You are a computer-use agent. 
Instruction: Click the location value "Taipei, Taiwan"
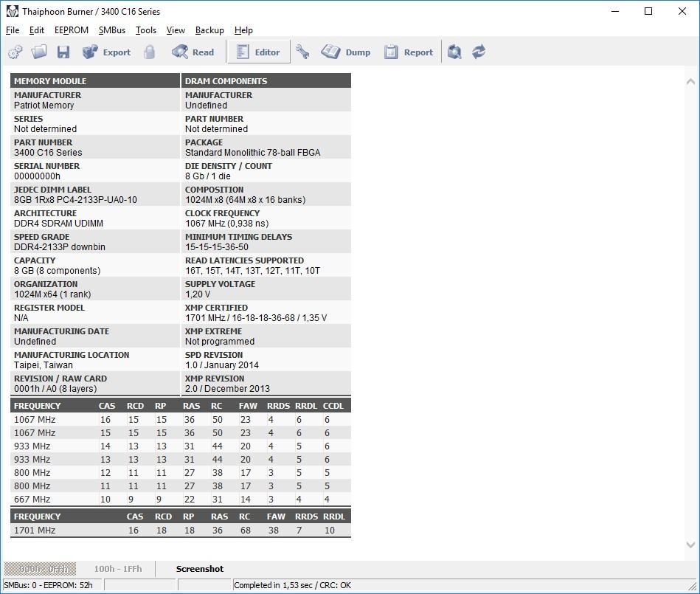44,365
